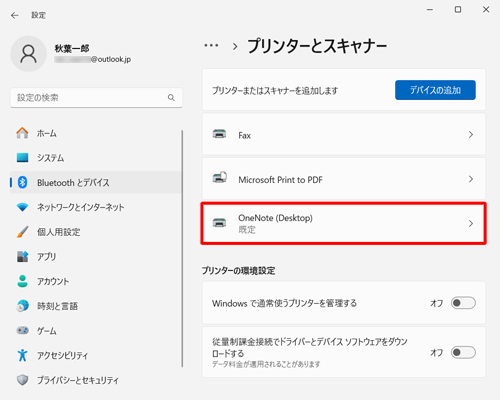This screenshot has width=500, height=400.
Task: Click the Fax printer icon
Action: [x=219, y=134]
